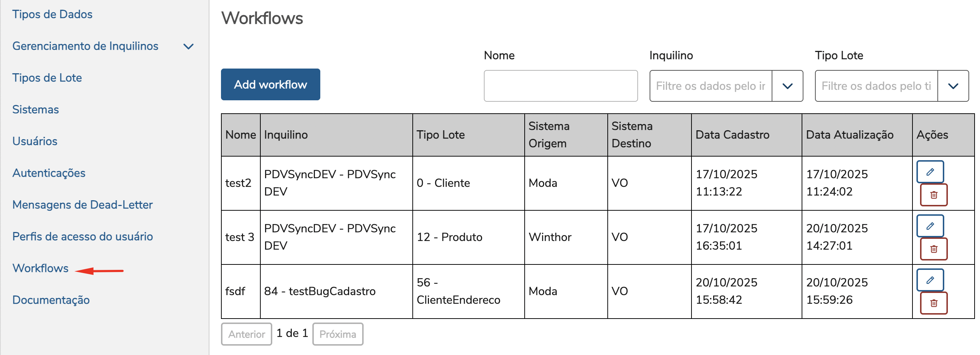Viewport: 980px width, 355px height.
Task: Click the Próxima pagination button
Action: point(338,334)
